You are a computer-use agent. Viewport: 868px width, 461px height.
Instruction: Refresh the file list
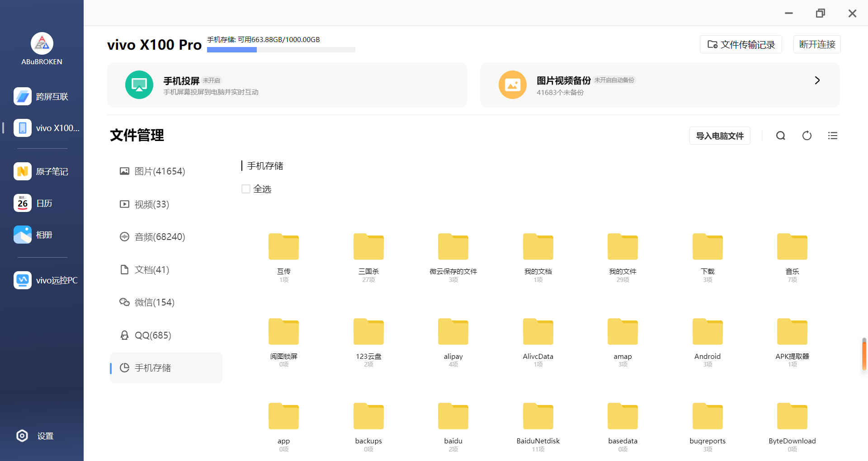coord(807,136)
